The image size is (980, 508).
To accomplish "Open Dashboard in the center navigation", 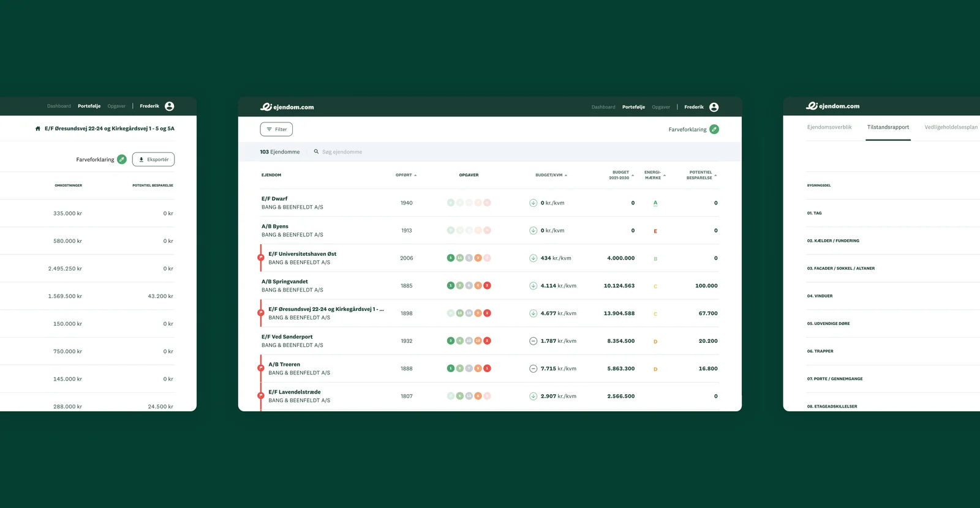I will 603,107.
